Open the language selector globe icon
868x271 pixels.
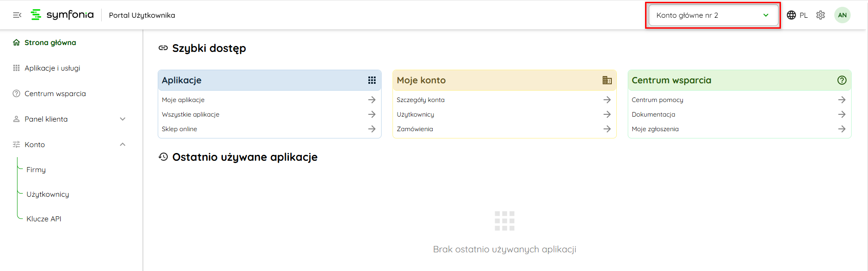791,15
